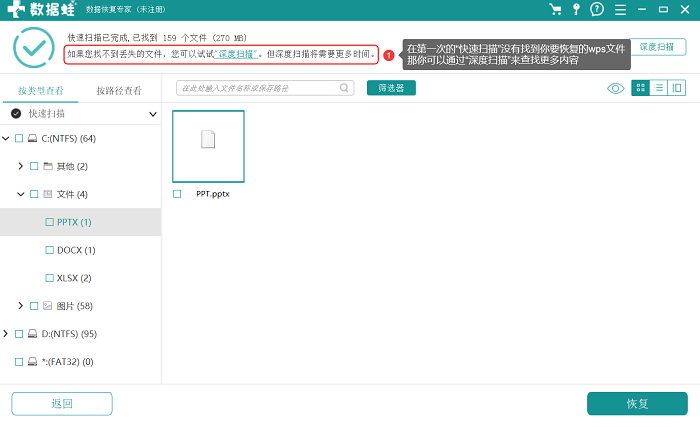Image resolution: width=700 pixels, height=427 pixels.
Task: Check the XLSX (2) checkbox
Action: (50, 278)
